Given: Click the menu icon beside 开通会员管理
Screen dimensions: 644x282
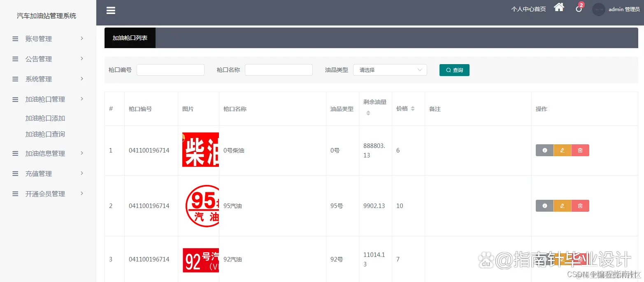Looking at the screenshot, I should coord(15,194).
